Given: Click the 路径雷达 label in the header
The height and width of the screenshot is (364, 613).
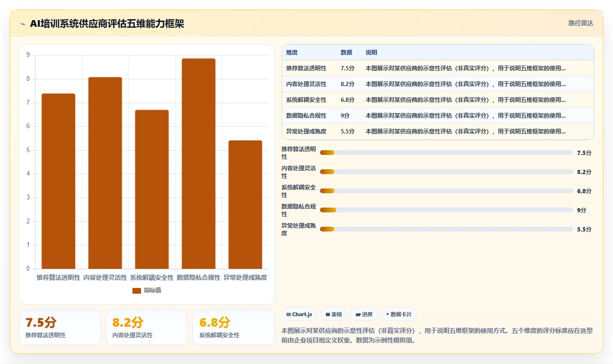Looking at the screenshot, I should click(x=580, y=23).
